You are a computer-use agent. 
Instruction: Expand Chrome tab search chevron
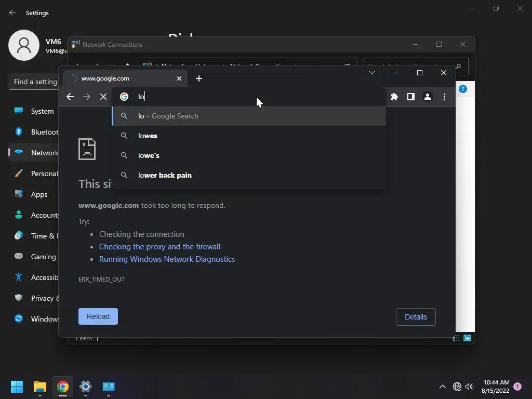[372, 73]
